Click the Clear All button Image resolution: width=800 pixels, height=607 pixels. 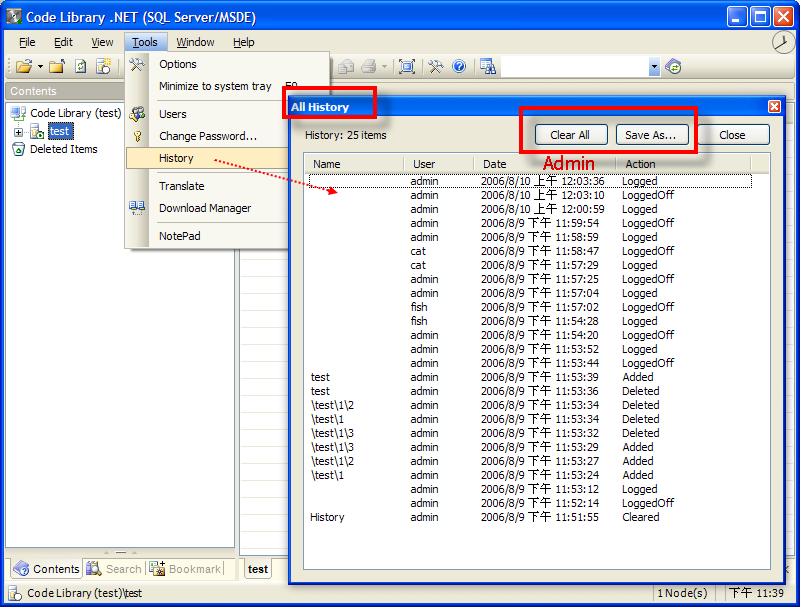click(570, 135)
